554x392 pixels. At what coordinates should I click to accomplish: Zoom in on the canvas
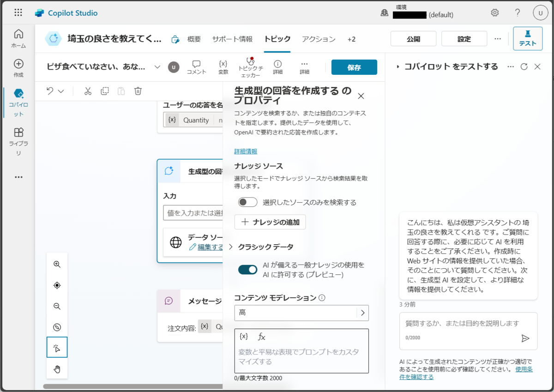tap(57, 265)
